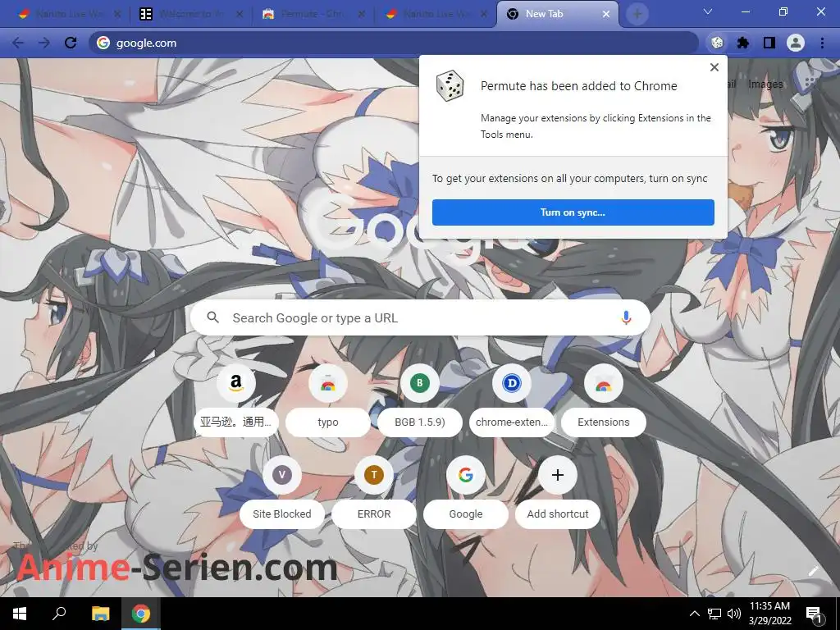Click the Turn on sync button

click(x=573, y=212)
